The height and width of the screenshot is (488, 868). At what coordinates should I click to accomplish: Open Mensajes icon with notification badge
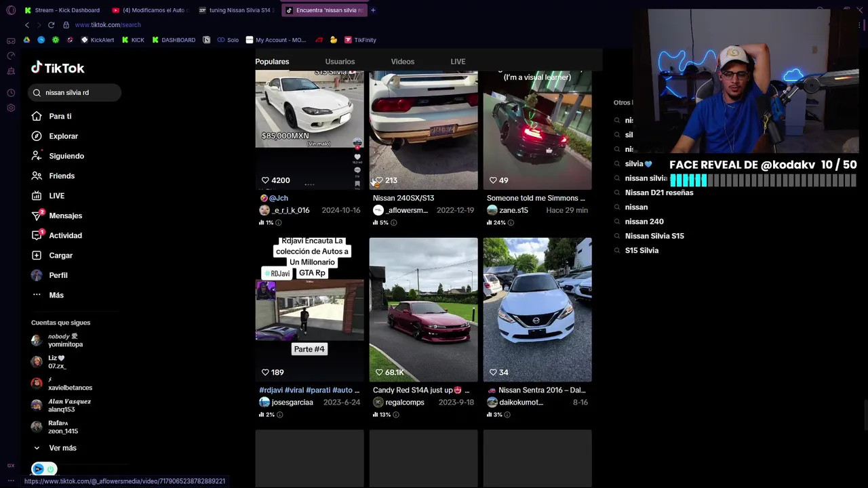(x=37, y=216)
